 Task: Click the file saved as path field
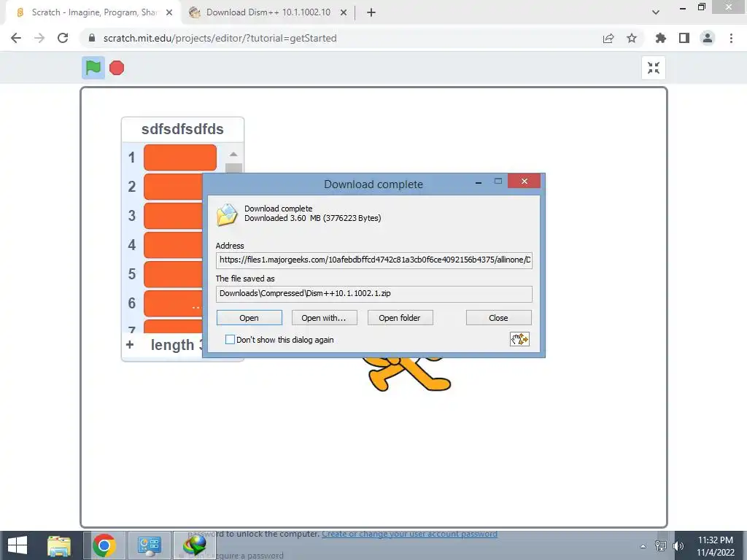point(374,294)
